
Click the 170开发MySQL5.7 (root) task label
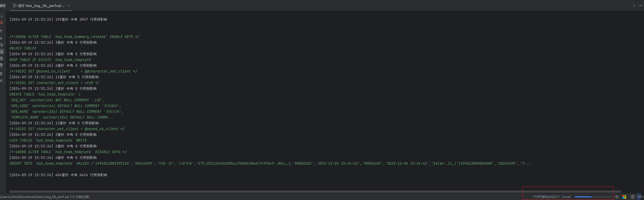(552, 197)
